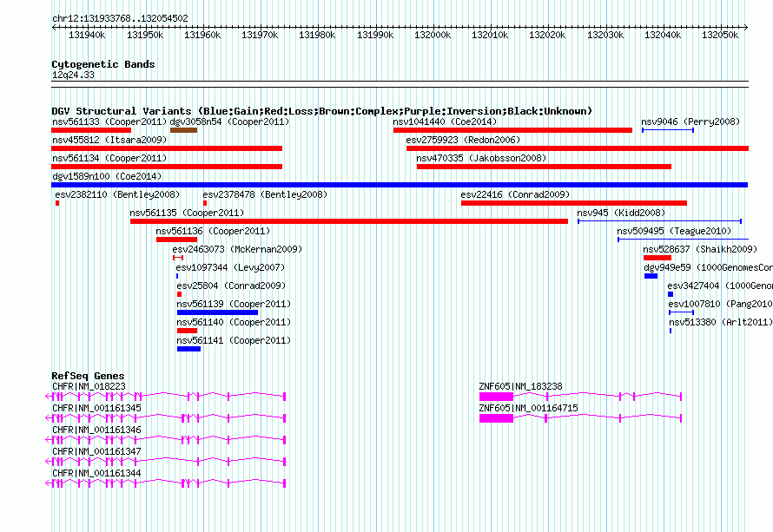Click the CHFR|NM_001161344 transcript label
Viewport: 773px width, 532px height.
[96, 473]
